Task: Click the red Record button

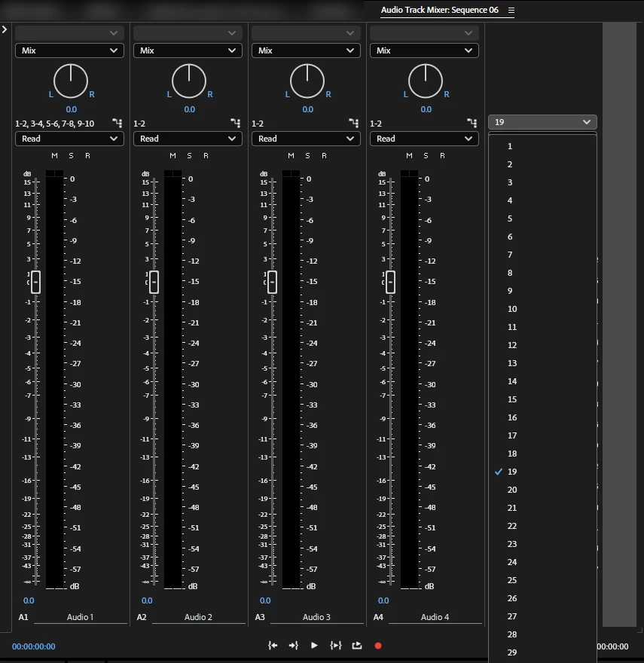Action: [x=378, y=646]
